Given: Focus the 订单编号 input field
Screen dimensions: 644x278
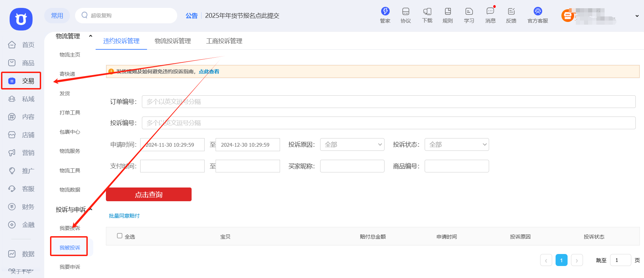Looking at the screenshot, I should coord(389,101).
